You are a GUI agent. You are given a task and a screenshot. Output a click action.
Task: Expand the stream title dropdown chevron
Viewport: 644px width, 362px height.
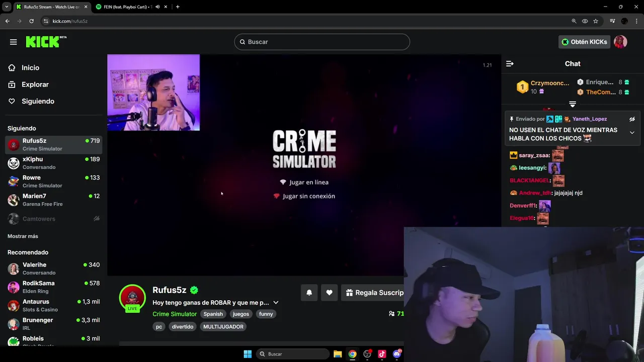276,303
